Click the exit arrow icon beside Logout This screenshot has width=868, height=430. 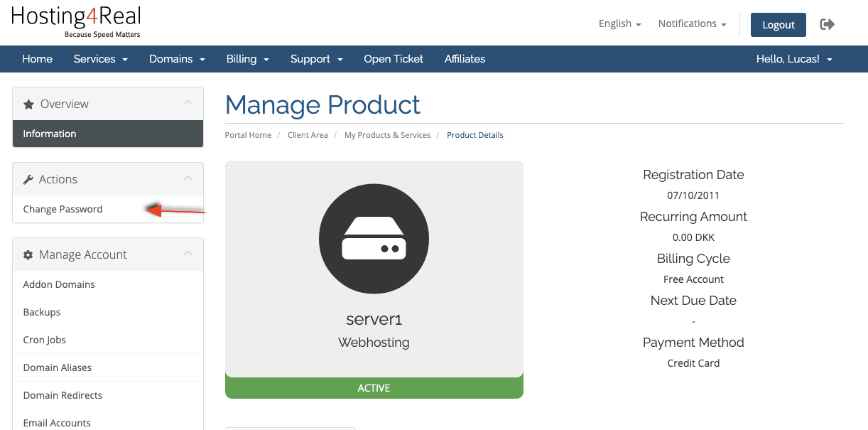[x=827, y=24]
